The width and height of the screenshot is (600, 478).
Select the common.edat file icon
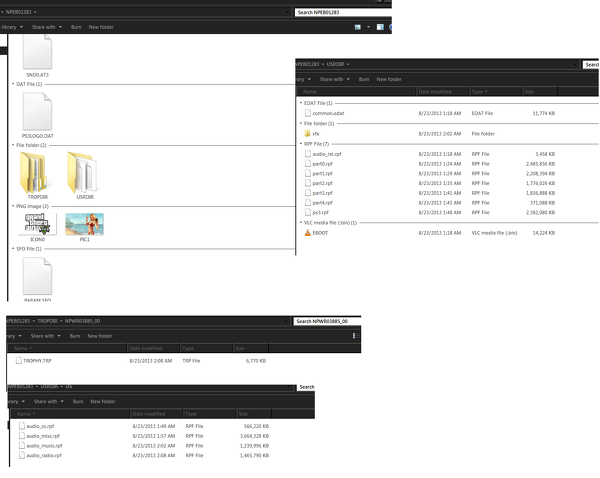click(x=306, y=113)
